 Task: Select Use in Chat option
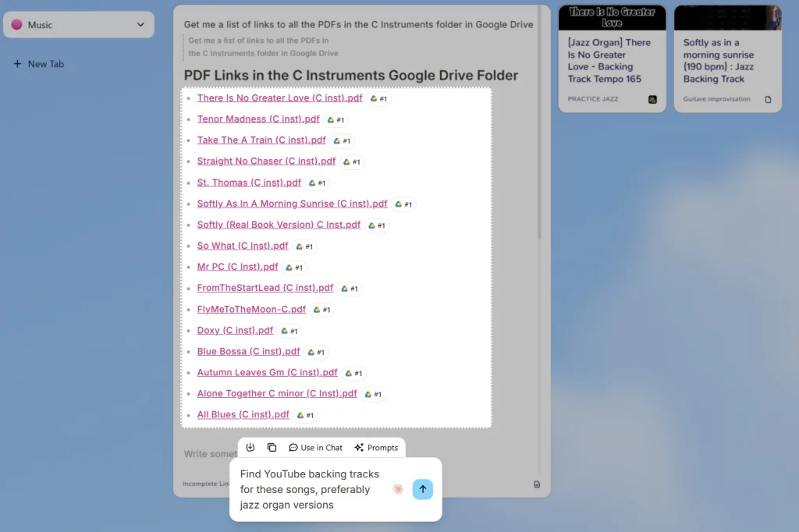(x=315, y=447)
